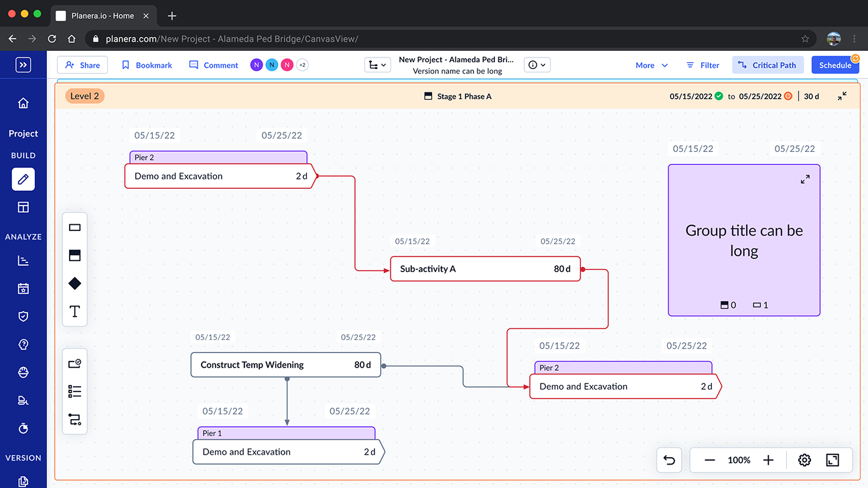This screenshot has width=868, height=488.
Task: Open the Filter options
Action: point(703,65)
